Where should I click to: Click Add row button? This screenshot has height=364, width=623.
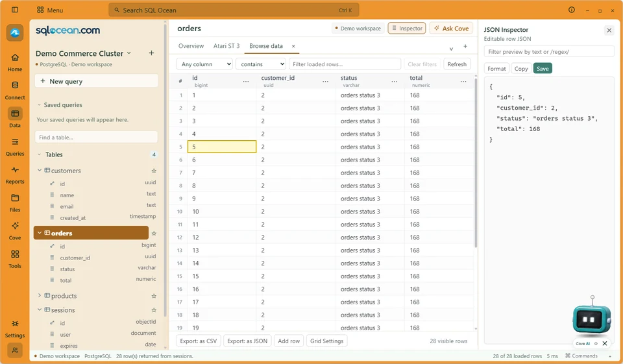point(289,341)
